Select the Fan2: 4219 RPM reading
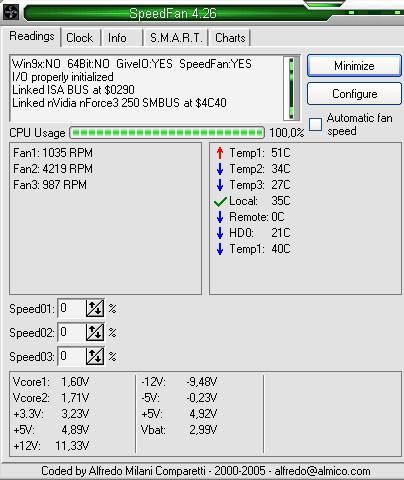Viewport: 404px width, 480px height. pos(53,169)
